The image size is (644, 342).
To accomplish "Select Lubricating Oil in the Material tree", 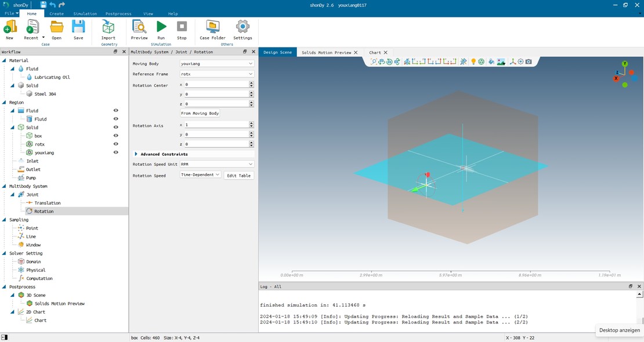I will point(52,77).
